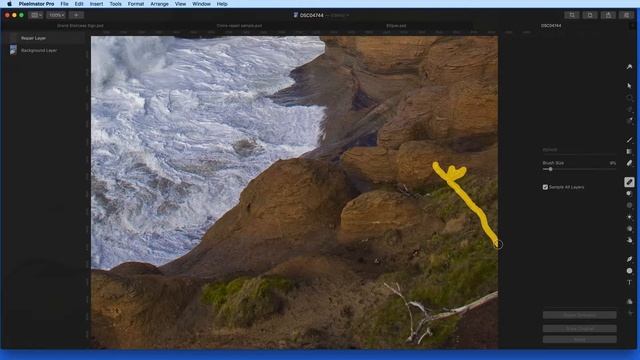Click the Background Layer thumbnail
The height and width of the screenshot is (360, 640).
click(13, 50)
